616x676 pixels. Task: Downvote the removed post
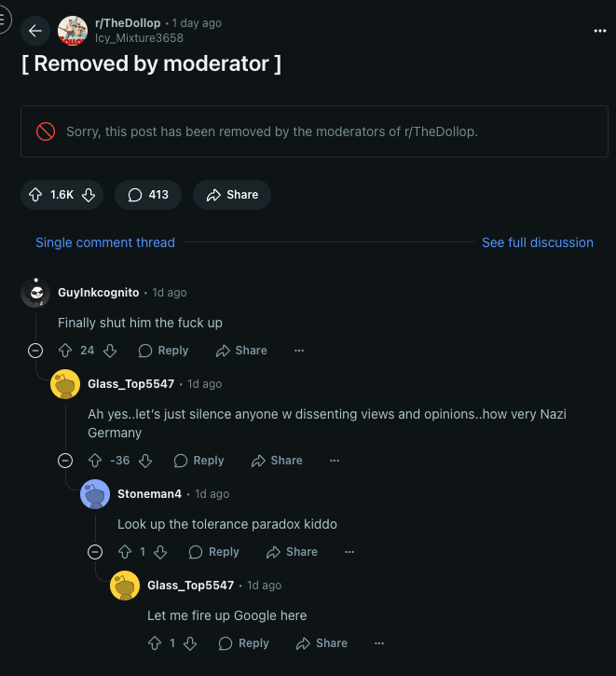pyautogui.click(x=89, y=195)
